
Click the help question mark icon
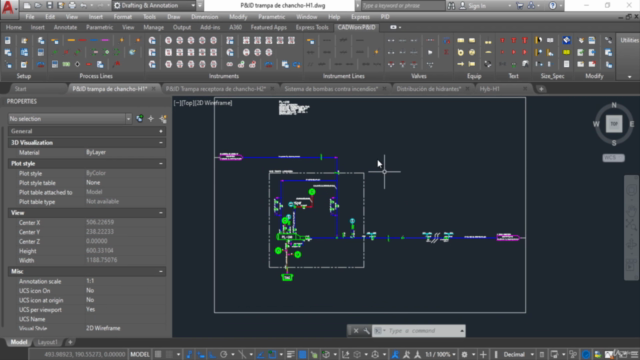pos(553,6)
